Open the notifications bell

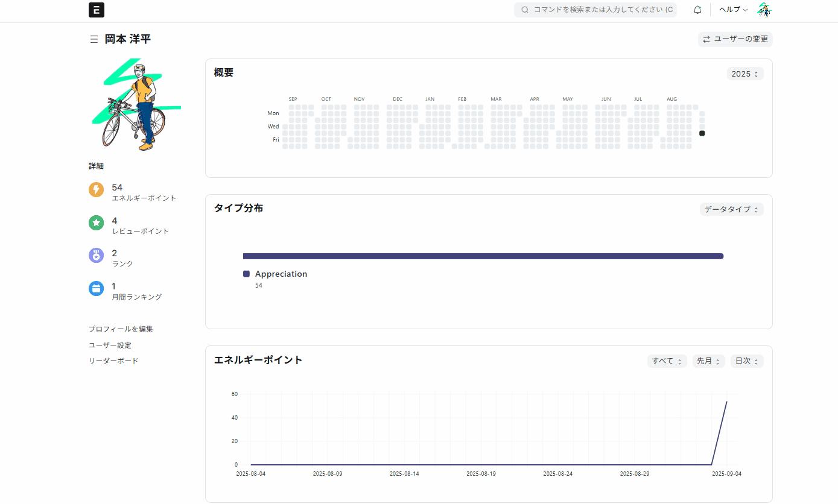tap(697, 10)
